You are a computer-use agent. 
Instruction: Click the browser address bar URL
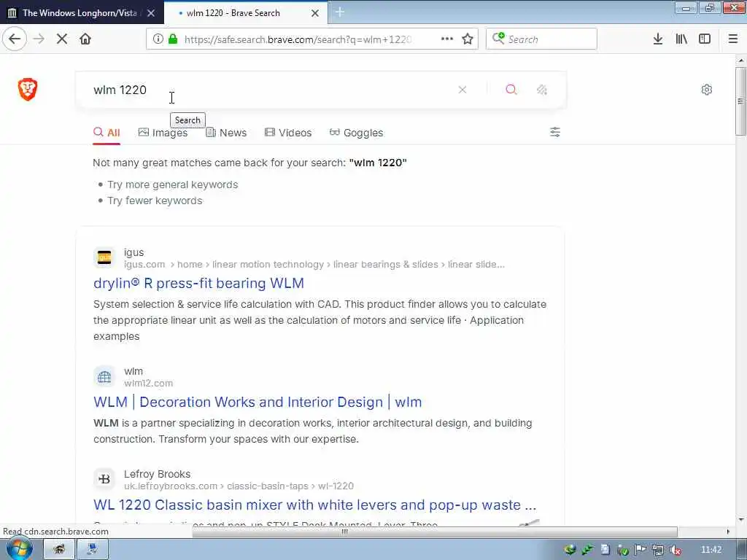pos(298,39)
